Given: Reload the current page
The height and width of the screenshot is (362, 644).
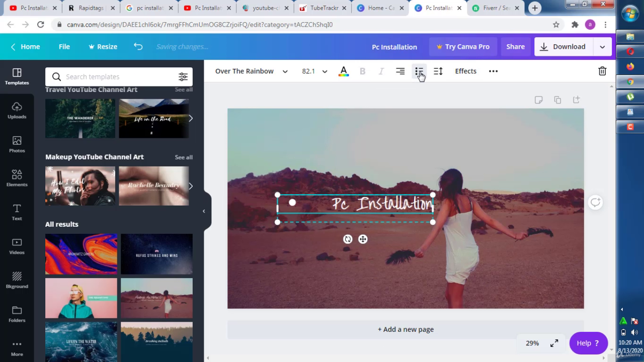Looking at the screenshot, I should click(x=41, y=25).
